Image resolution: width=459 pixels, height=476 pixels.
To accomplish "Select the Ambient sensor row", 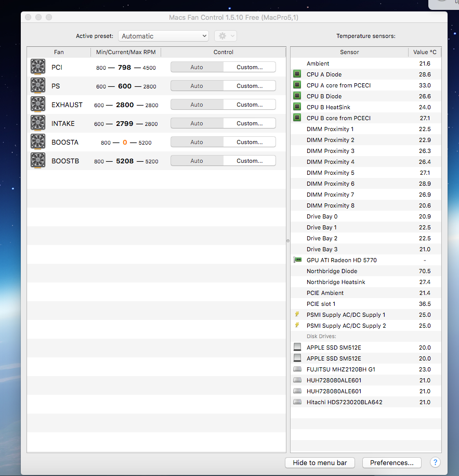I will click(366, 63).
